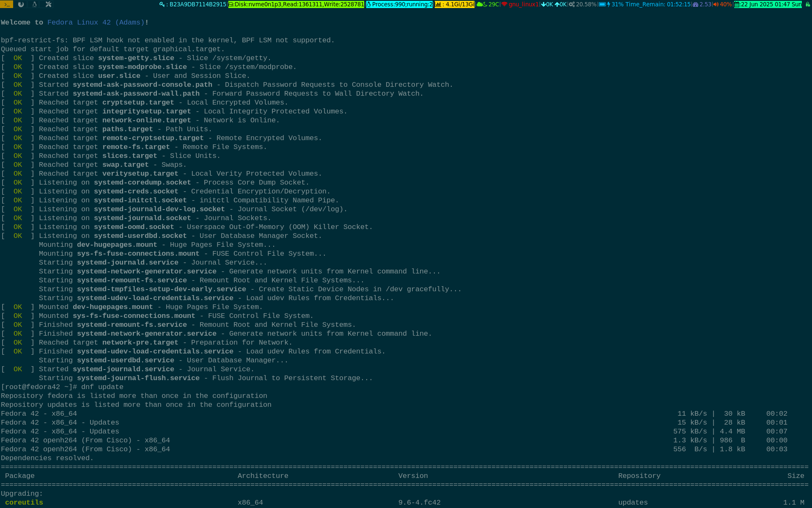Click the CPU usage 20.58% gear indicator
Viewport: 812px width, 508px height.
coord(582,4)
